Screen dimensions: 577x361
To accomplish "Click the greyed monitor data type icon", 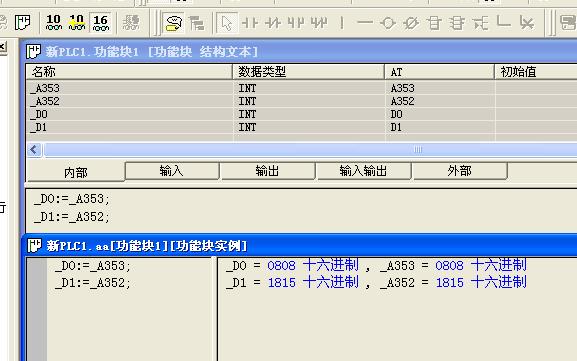I will (x=131, y=23).
